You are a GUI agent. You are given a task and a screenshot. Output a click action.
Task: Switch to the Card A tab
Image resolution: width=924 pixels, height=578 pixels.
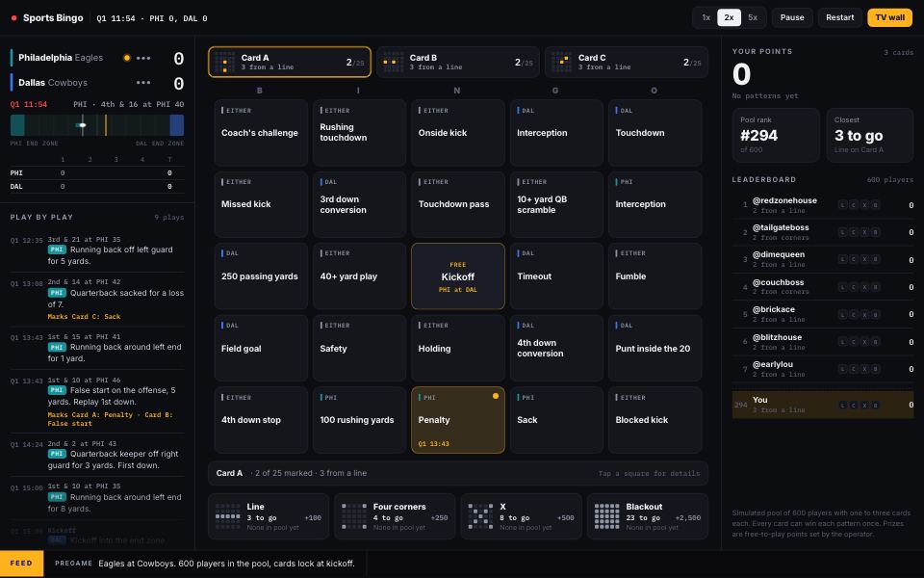[x=290, y=62]
